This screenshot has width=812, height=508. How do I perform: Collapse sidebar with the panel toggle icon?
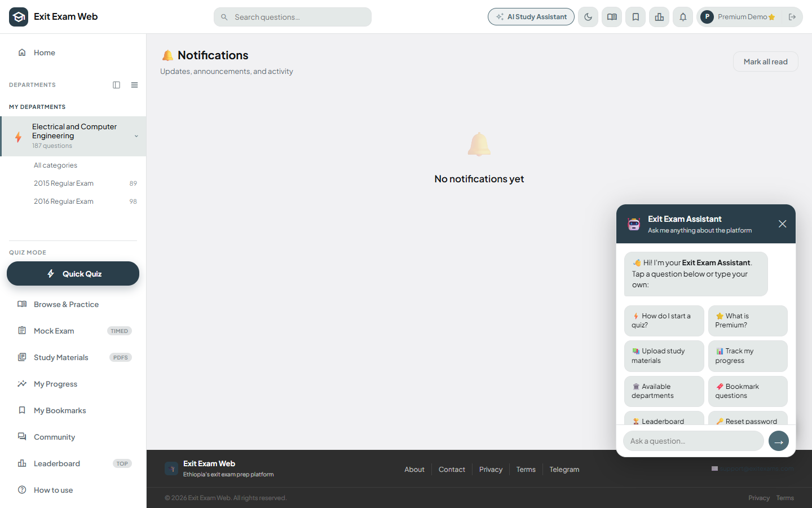(117, 85)
